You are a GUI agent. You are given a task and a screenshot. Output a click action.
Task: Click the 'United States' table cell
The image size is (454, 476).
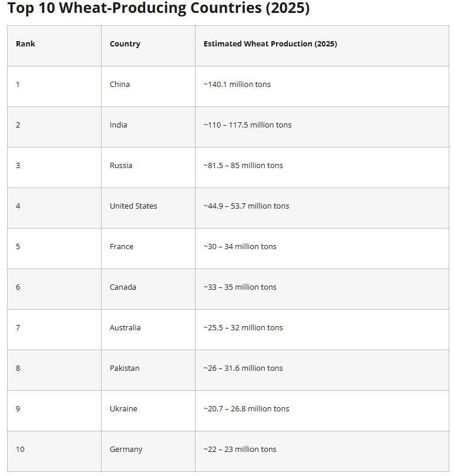tap(133, 206)
